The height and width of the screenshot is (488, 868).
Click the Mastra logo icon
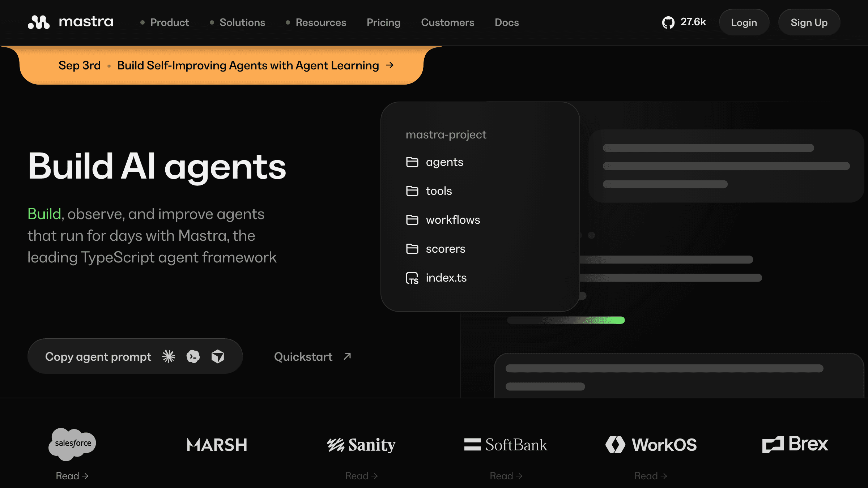[39, 22]
